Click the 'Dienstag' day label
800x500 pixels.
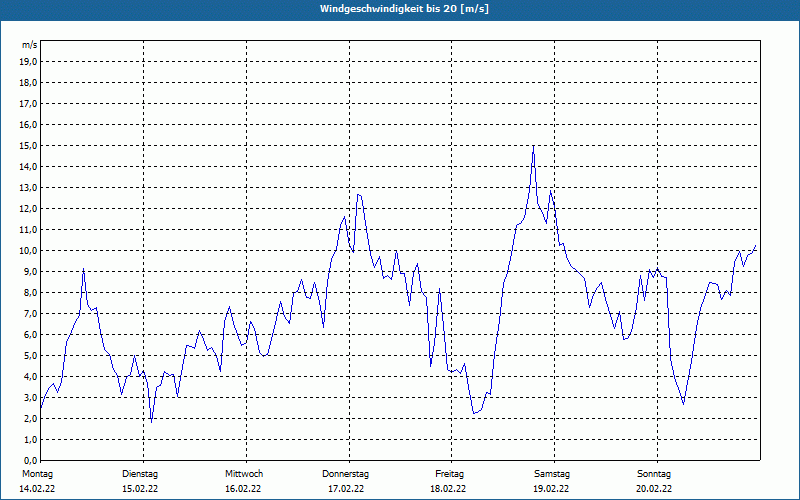click(140, 474)
